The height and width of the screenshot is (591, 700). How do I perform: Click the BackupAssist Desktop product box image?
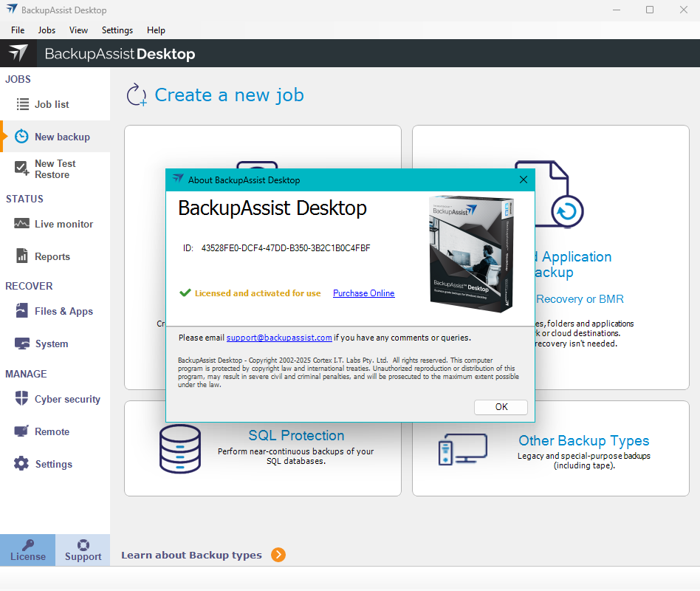471,253
